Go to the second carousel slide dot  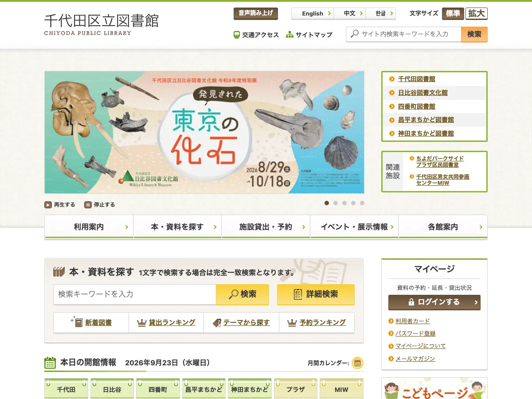336,203
